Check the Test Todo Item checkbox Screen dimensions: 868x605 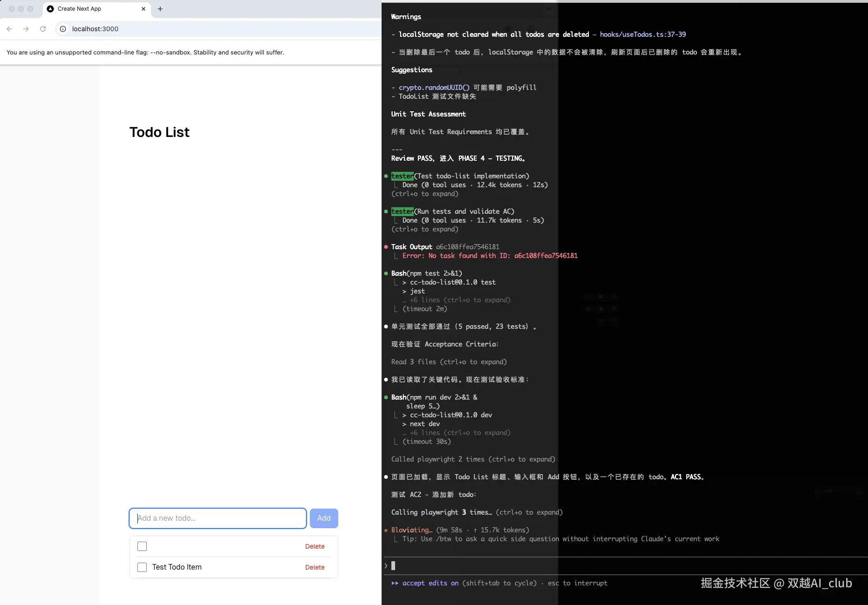(x=142, y=567)
